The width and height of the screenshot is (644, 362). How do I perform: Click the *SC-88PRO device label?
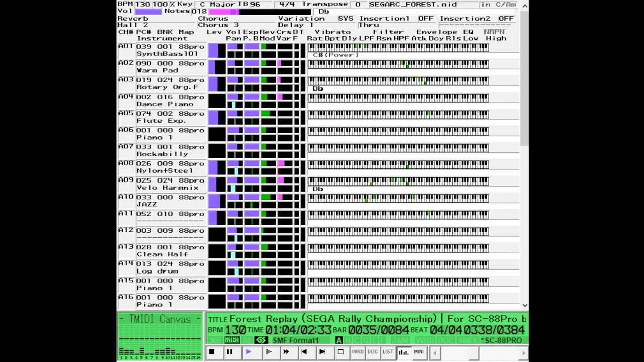(502, 340)
